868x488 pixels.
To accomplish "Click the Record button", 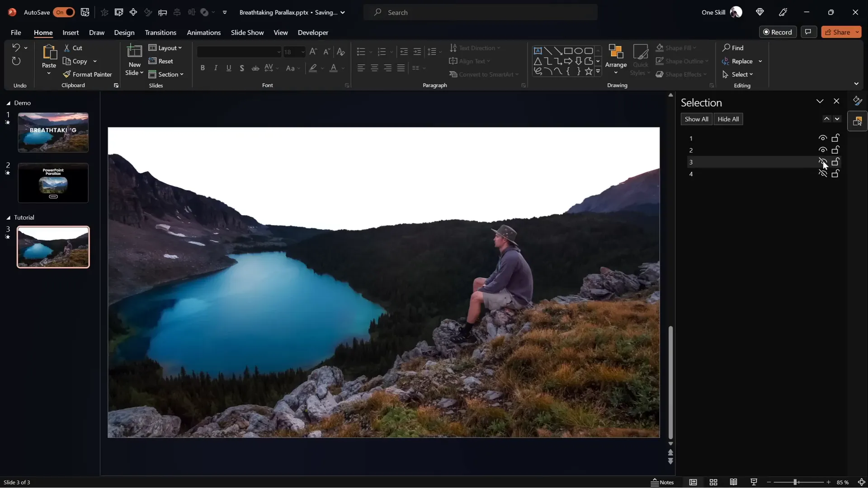I will point(778,32).
